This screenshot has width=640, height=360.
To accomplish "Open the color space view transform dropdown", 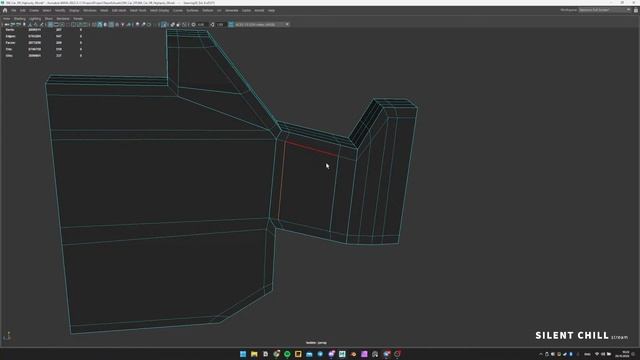I will 261,24.
